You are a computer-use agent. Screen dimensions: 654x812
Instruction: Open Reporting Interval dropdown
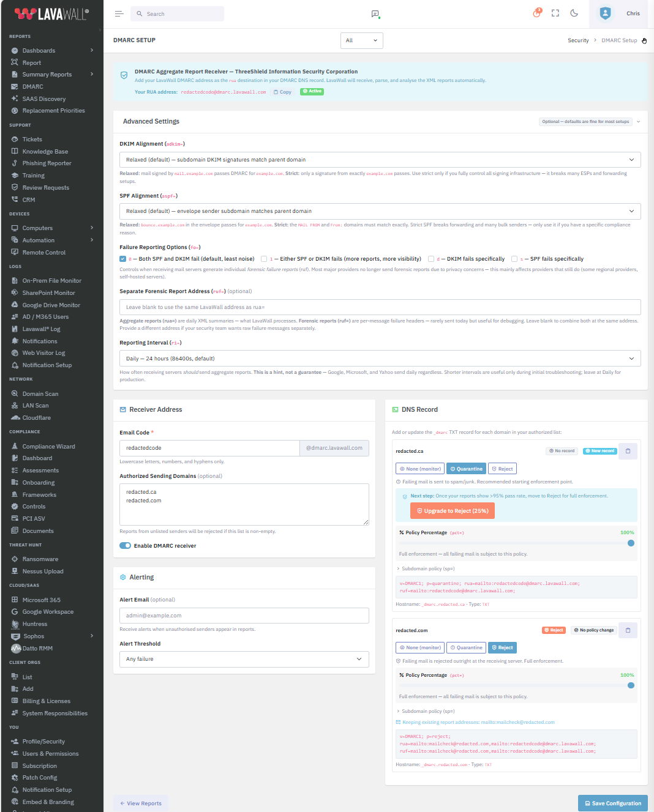(x=380, y=359)
